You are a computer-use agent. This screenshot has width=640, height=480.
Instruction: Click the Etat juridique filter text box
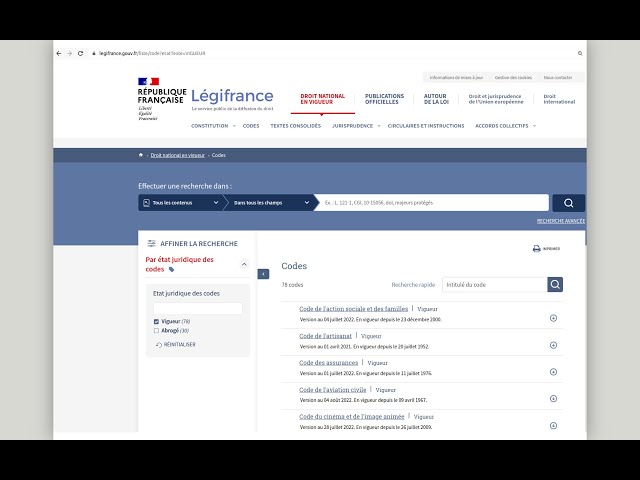[x=197, y=308]
